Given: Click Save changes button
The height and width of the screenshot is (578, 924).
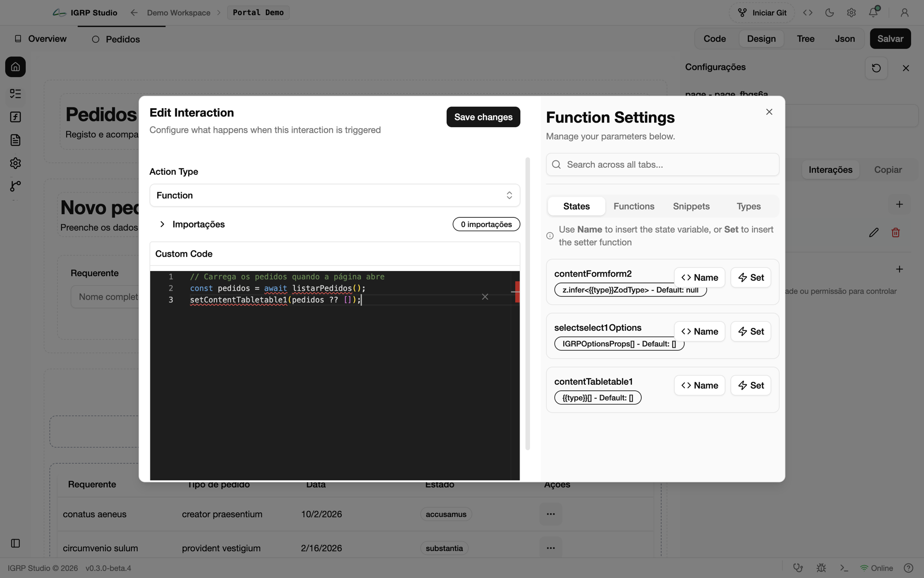Looking at the screenshot, I should [x=483, y=117].
